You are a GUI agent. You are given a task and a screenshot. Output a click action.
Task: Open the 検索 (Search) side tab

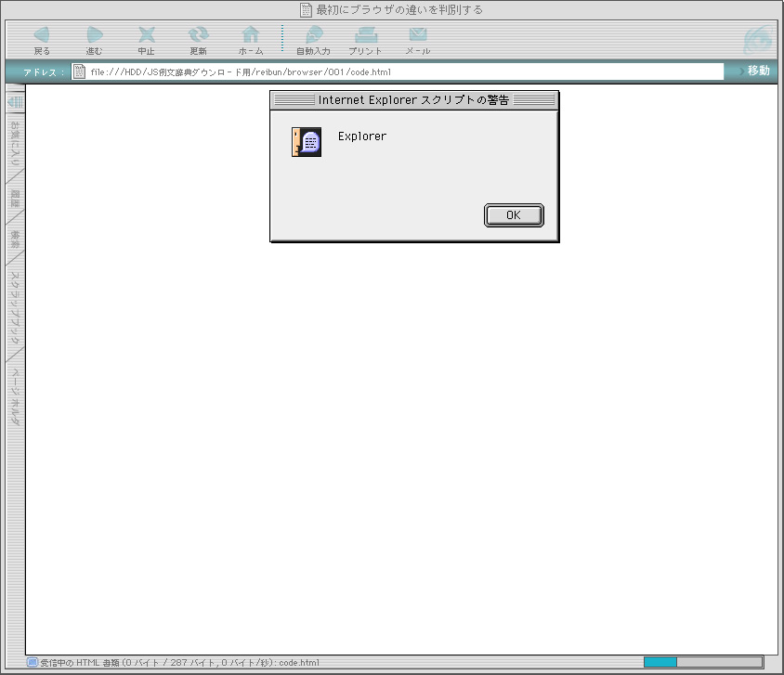pyautogui.click(x=16, y=240)
